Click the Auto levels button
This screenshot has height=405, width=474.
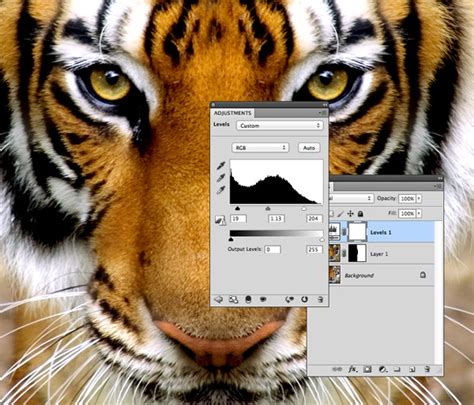tap(309, 148)
